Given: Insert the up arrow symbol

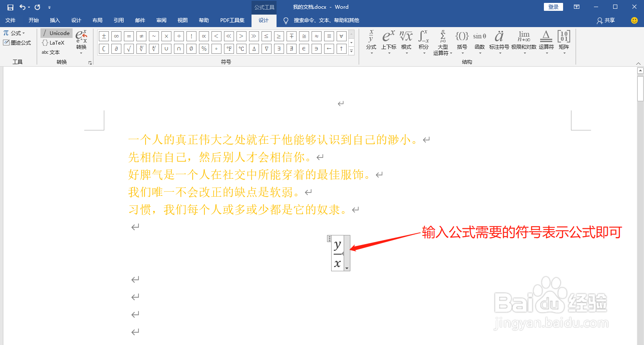Looking at the screenshot, I should point(342,49).
